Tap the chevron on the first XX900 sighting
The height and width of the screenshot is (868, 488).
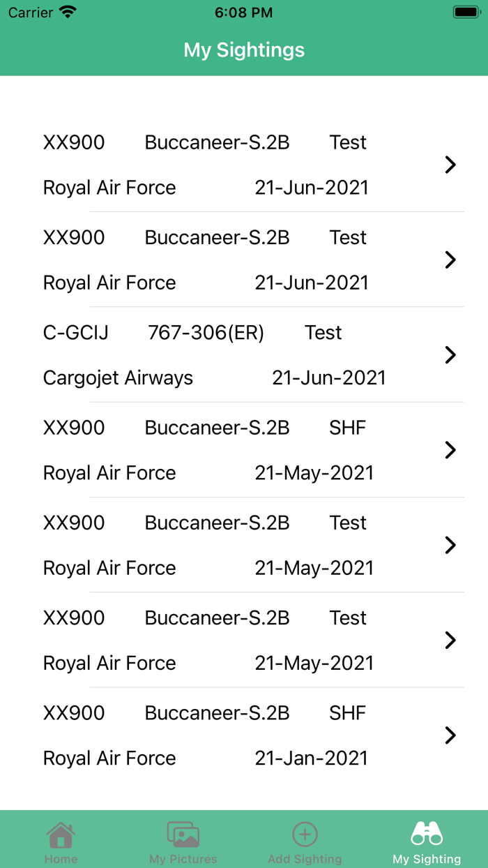pos(450,165)
